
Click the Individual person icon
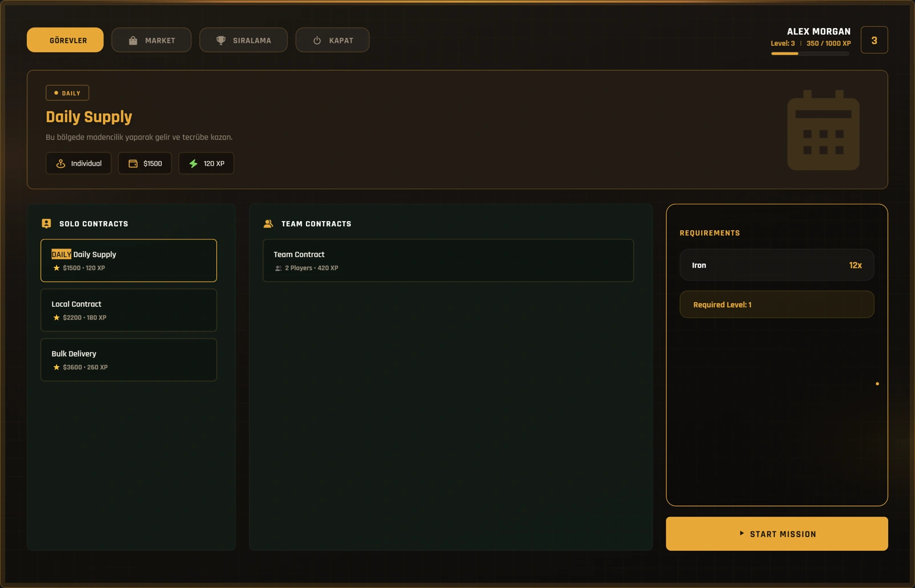coord(61,163)
